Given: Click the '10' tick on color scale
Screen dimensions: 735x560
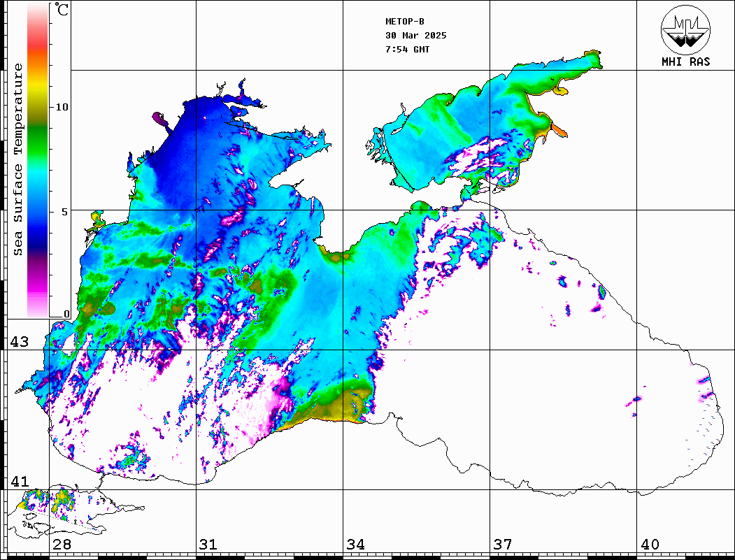Looking at the screenshot, I should tap(62, 107).
